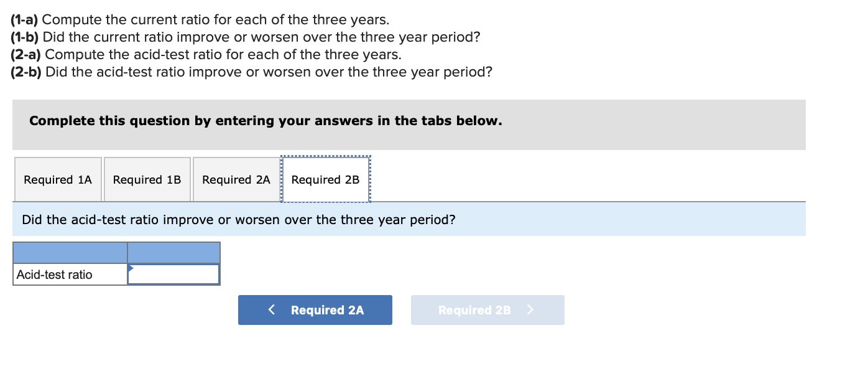Open the Required 2A tab
The height and width of the screenshot is (376, 868).
pos(236,179)
